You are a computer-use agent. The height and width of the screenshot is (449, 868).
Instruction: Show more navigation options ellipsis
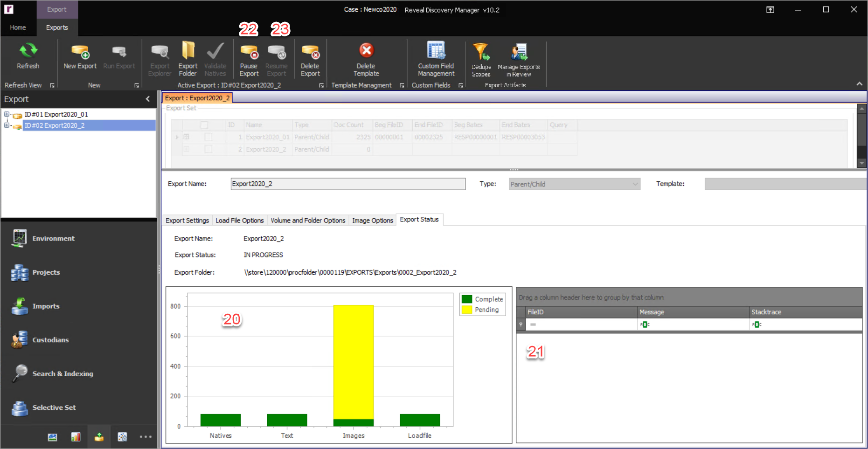(146, 437)
